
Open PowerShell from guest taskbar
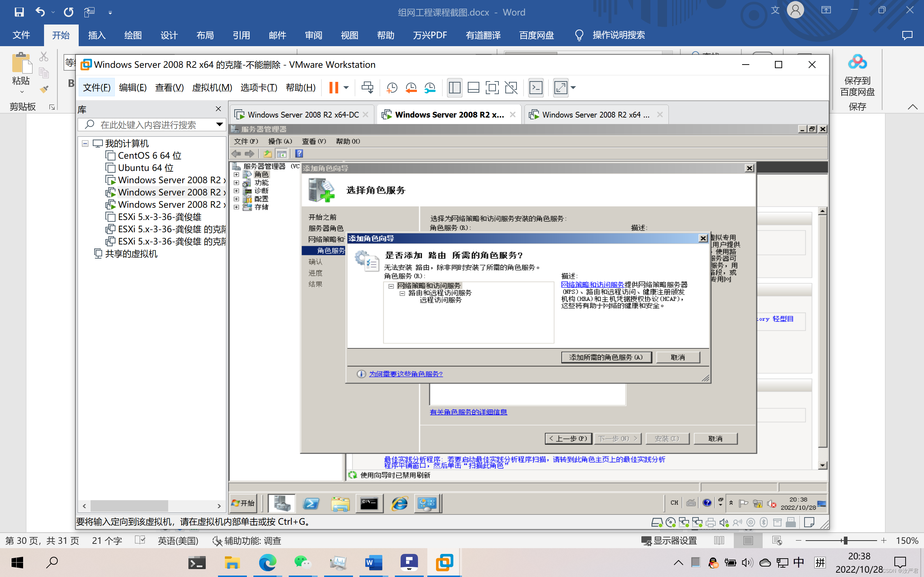coord(311,504)
